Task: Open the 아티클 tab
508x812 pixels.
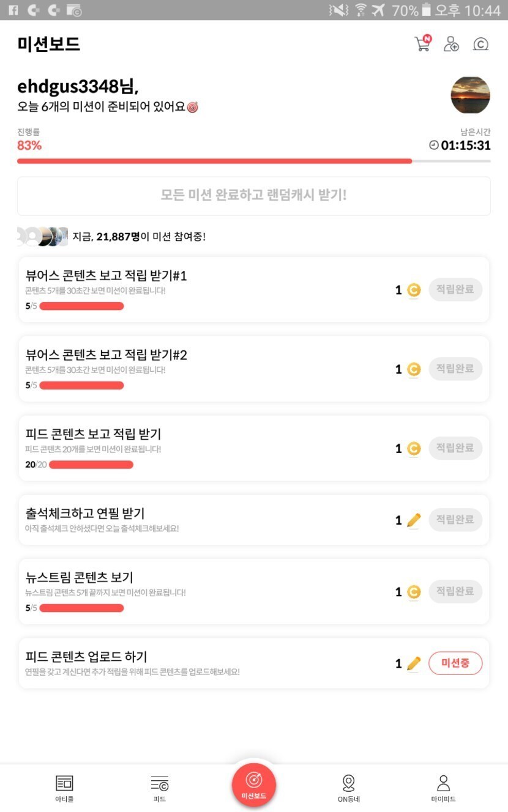Action: coord(64,788)
